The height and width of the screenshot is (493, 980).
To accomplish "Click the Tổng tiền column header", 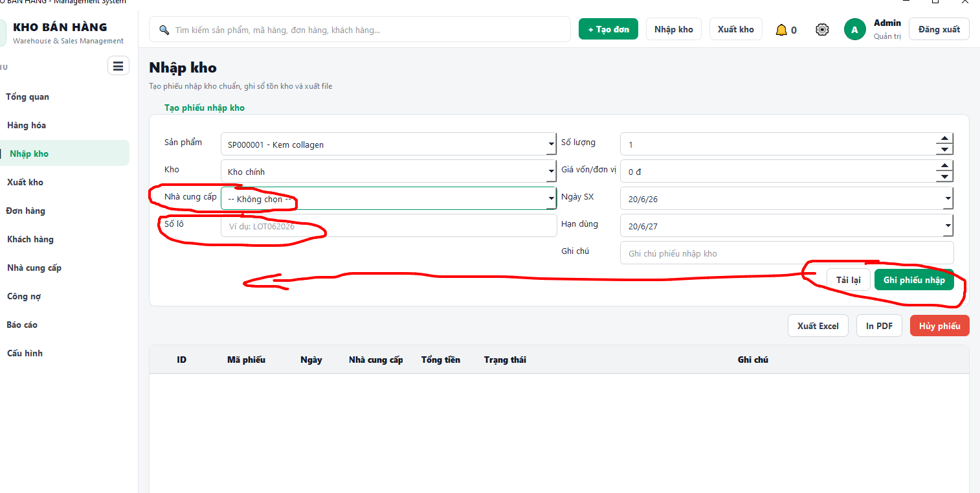I will 441,360.
